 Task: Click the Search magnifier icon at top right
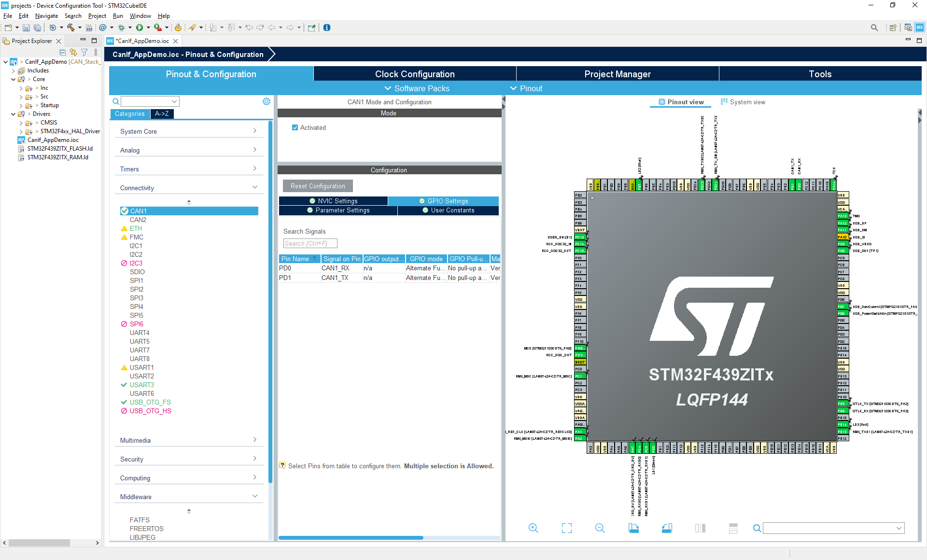point(874,28)
